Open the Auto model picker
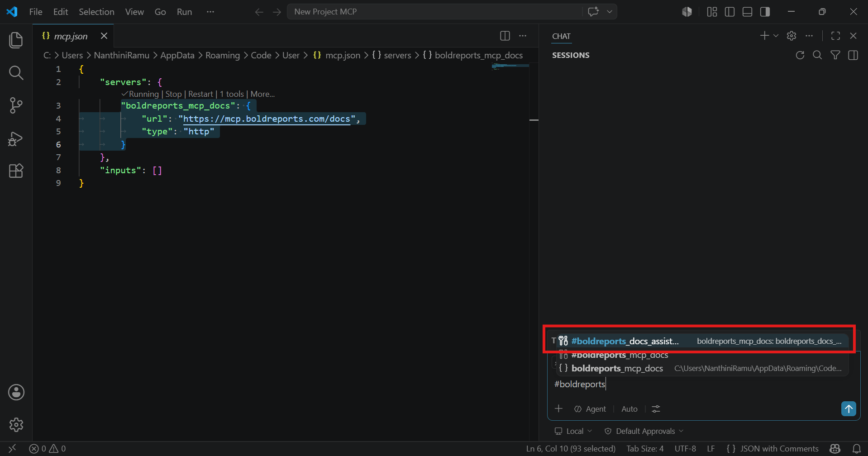Image resolution: width=868 pixels, height=456 pixels. 630,409
